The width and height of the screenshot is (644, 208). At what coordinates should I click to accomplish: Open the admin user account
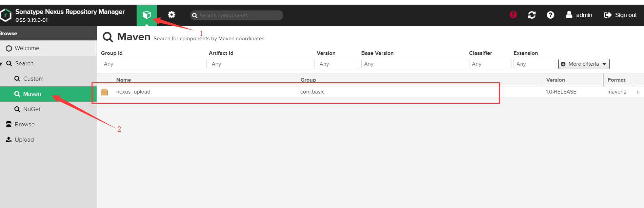coord(579,15)
